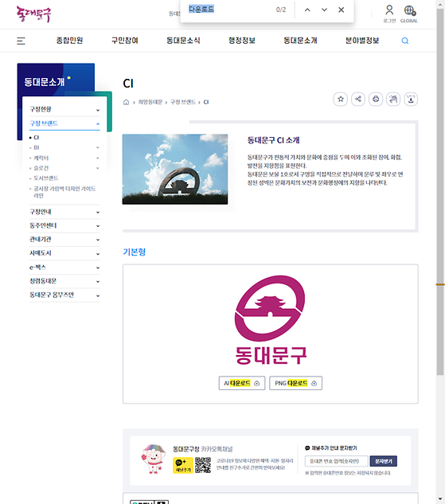Add page to favorites with star icon

[341, 99]
